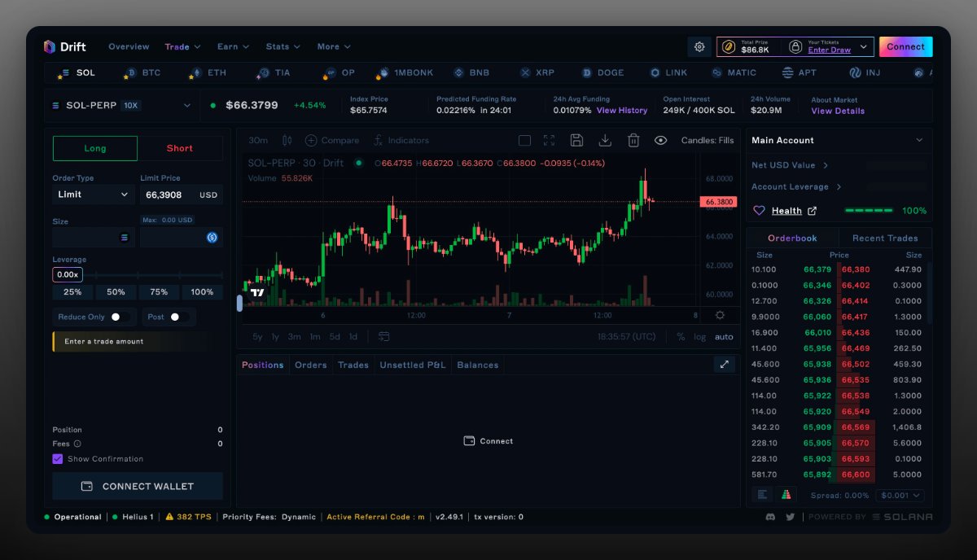The image size is (977, 560).
Task: Select the 30m chart interval
Action: coord(258,140)
